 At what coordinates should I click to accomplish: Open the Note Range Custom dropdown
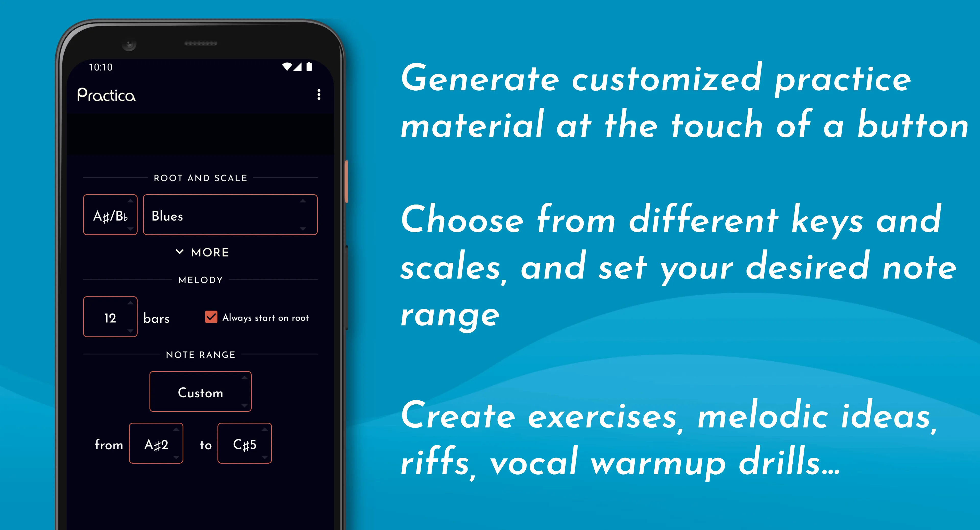coord(201,393)
